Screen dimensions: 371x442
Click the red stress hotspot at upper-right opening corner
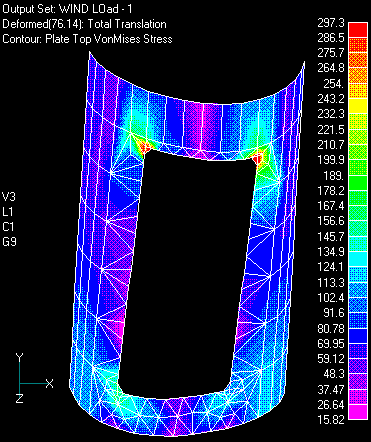coord(258,157)
